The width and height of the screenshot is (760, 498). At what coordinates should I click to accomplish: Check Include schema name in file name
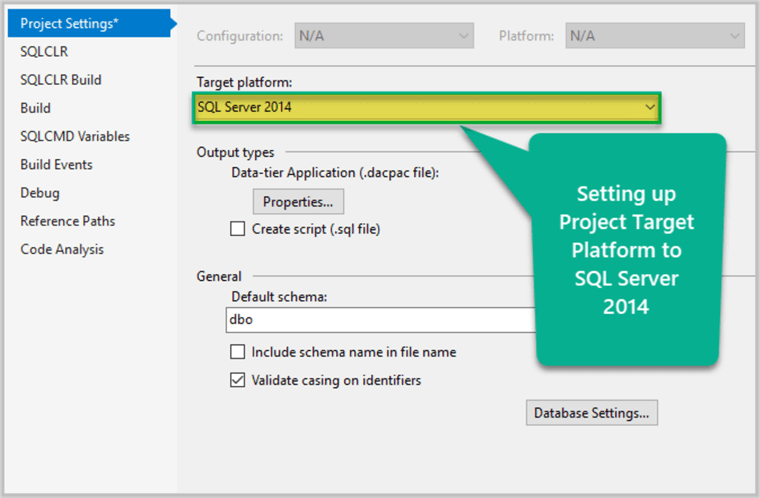[x=238, y=352]
